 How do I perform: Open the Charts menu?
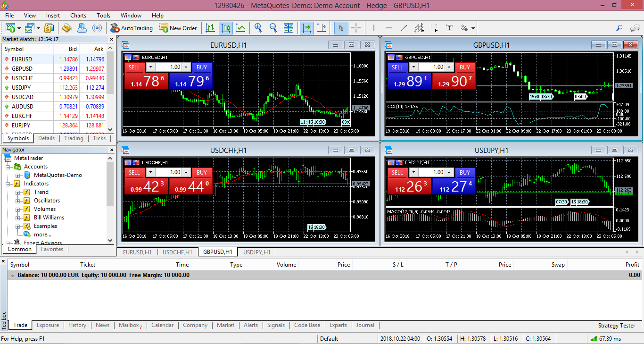click(x=78, y=15)
